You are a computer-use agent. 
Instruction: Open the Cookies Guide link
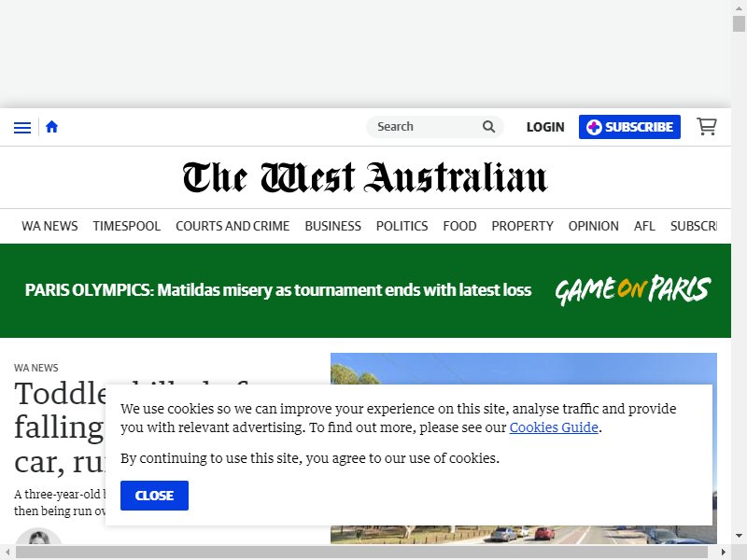coord(554,427)
